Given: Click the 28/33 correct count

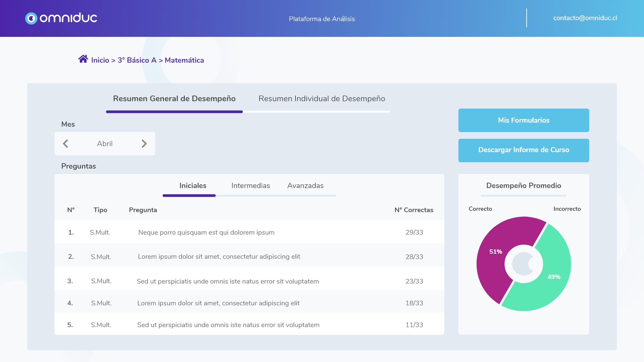Looking at the screenshot, I should (x=414, y=257).
